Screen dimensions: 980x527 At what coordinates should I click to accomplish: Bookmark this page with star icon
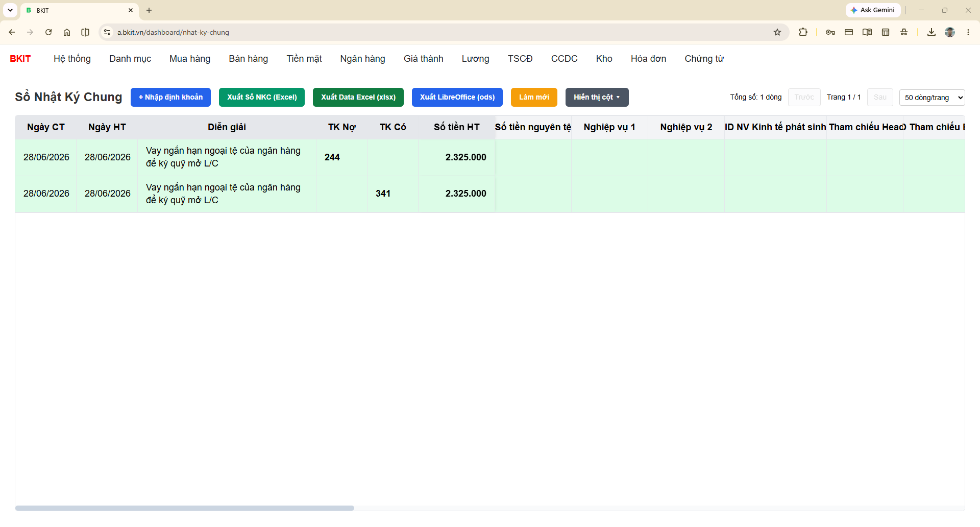777,32
